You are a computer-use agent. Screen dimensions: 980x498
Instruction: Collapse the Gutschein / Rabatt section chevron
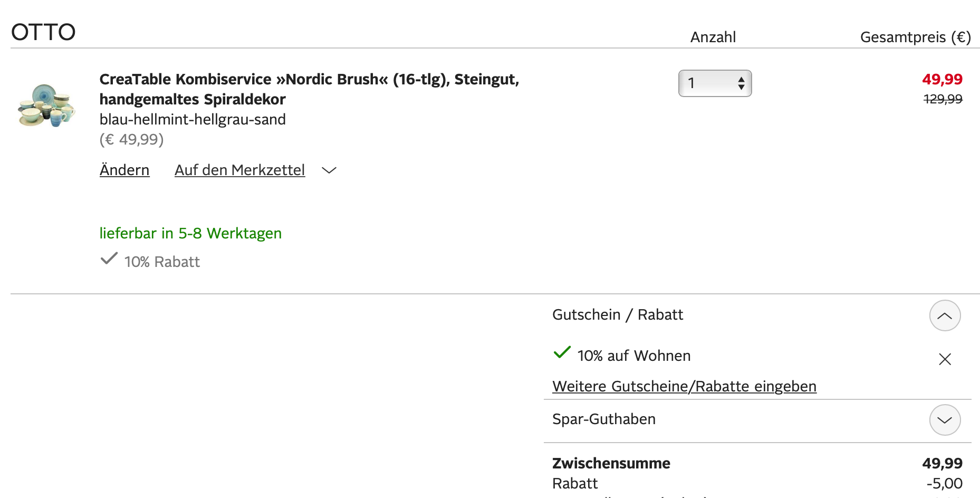tap(944, 315)
